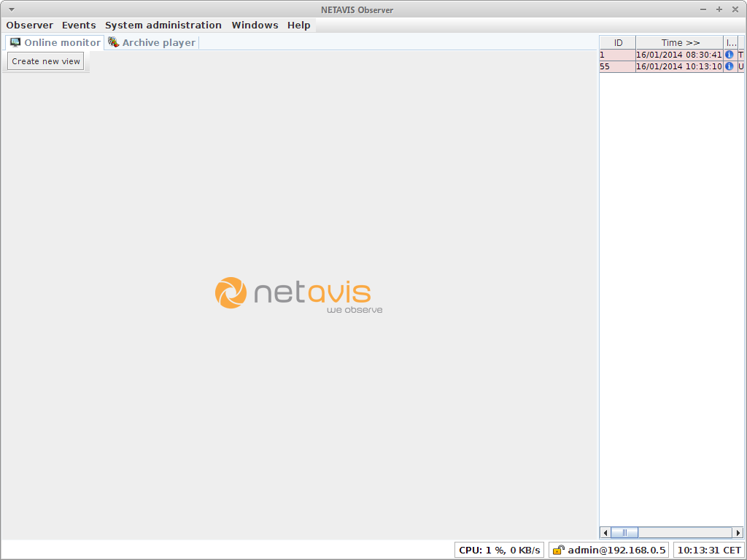Open the System administration menu
This screenshot has height=560, width=747.
coord(163,26)
